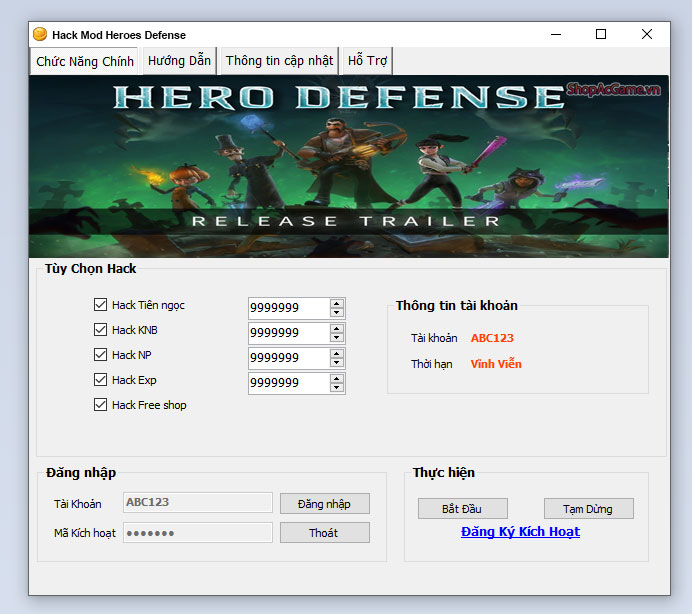The width and height of the screenshot is (693, 616).
Task: Maximize the Hack Mod Heroes Defense window
Action: 601,34
